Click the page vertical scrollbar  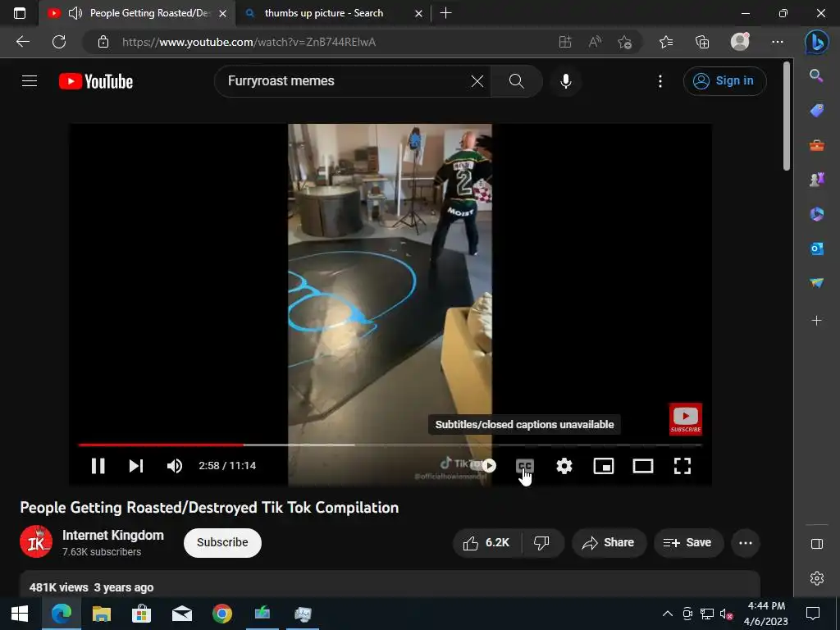point(787,116)
